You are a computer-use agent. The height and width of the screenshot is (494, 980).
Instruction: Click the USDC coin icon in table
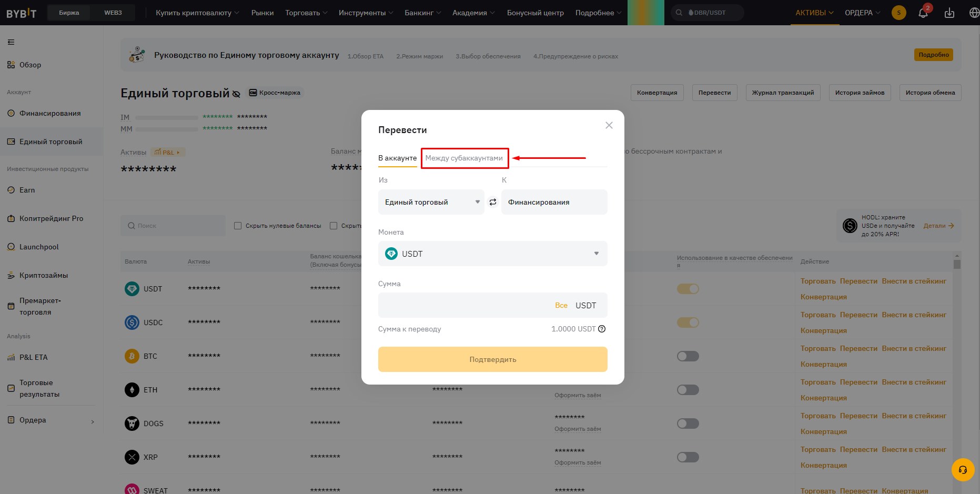pyautogui.click(x=132, y=322)
